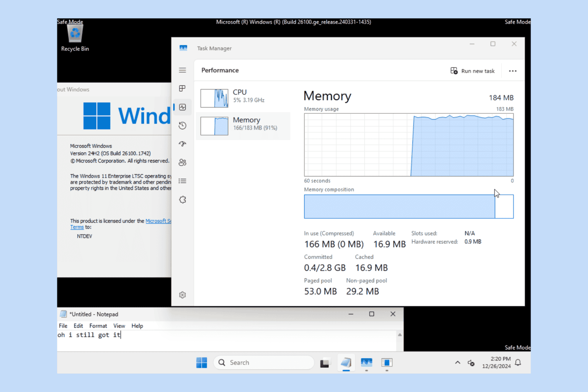Open Notepad Help menu
Viewport: 588px width, 392px height.
point(137,326)
